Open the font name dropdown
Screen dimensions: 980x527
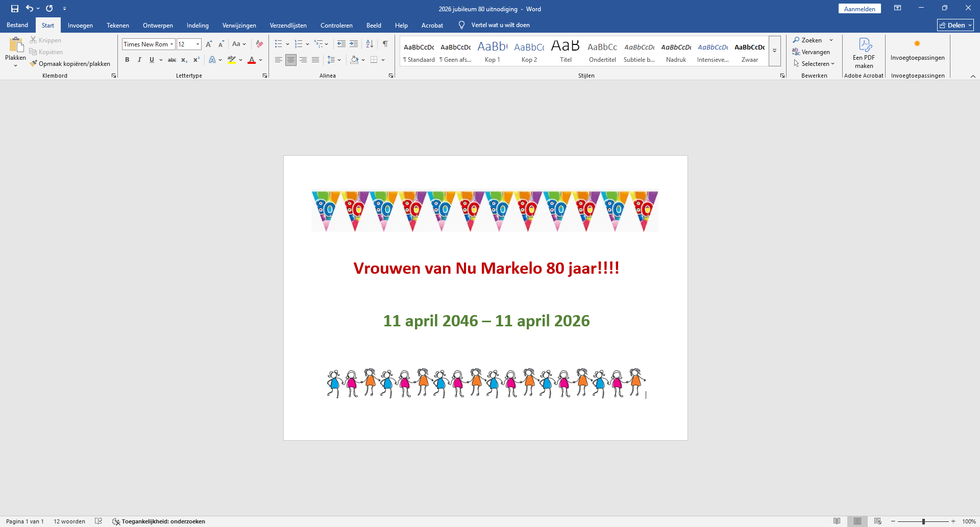(x=171, y=44)
